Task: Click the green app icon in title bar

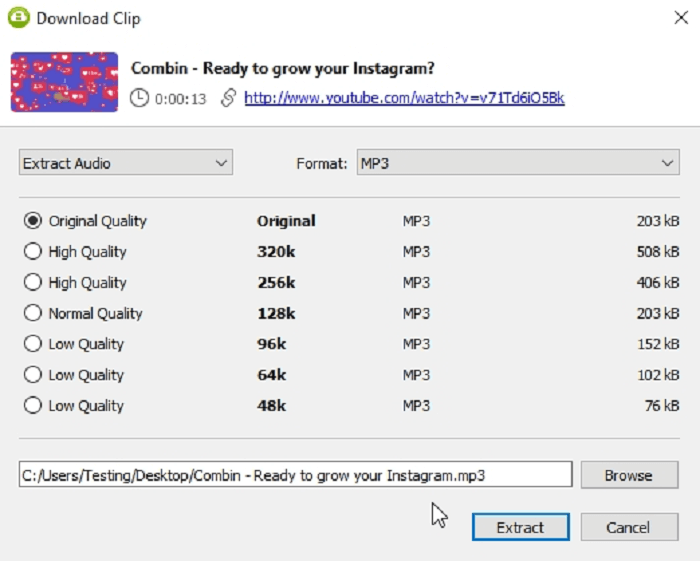Action: coord(19,18)
